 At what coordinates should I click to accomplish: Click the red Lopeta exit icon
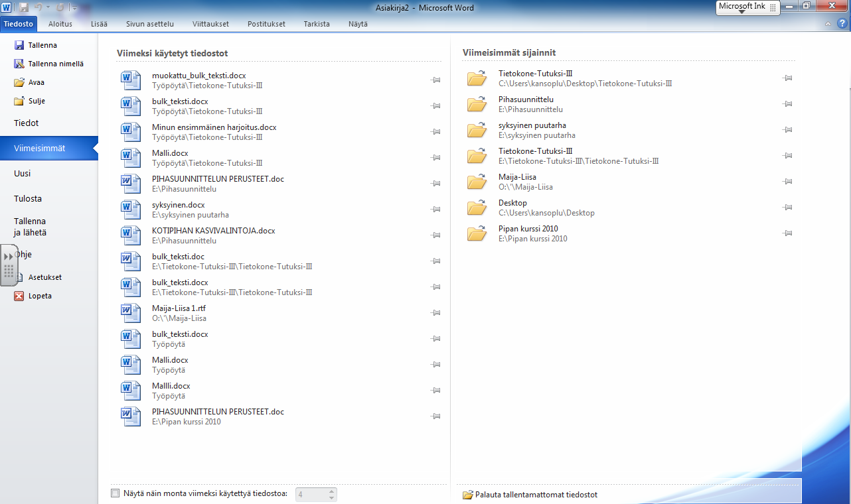pyautogui.click(x=19, y=296)
